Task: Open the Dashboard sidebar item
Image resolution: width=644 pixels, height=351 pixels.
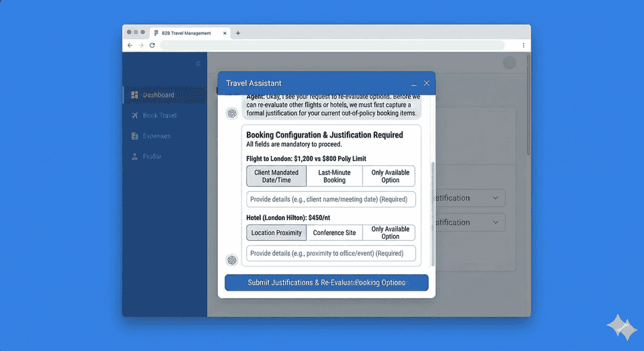Action: (165, 95)
